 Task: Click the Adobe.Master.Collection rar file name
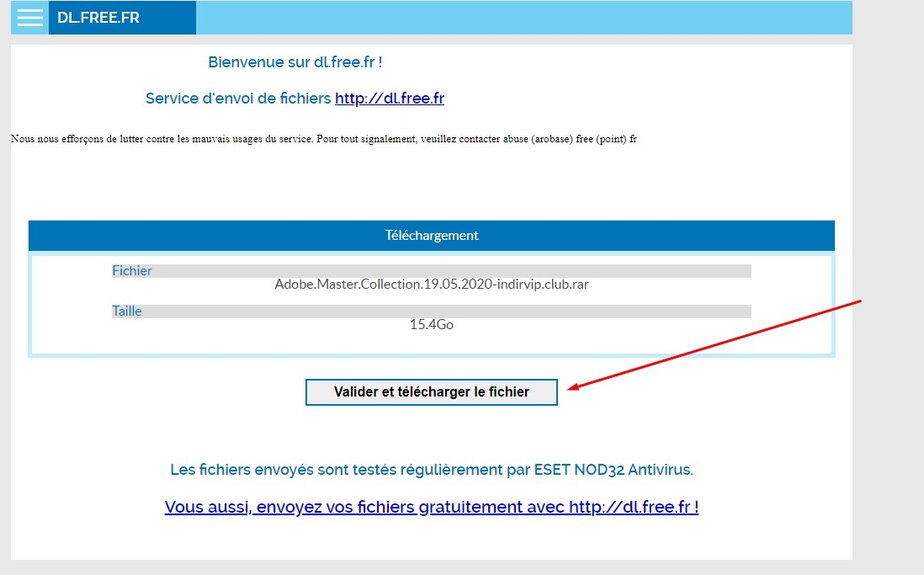(x=431, y=285)
